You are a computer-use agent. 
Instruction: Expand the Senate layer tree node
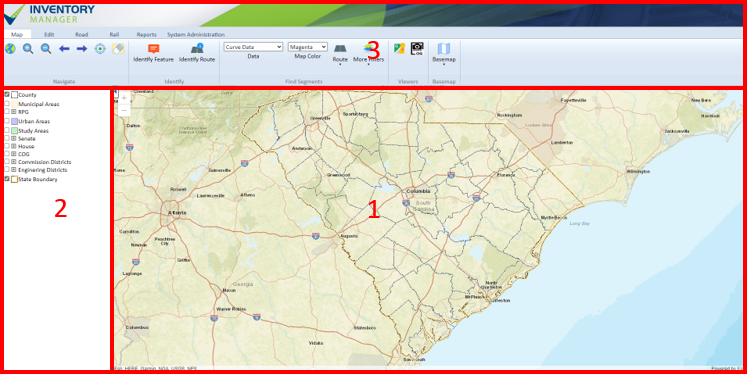[x=14, y=138]
